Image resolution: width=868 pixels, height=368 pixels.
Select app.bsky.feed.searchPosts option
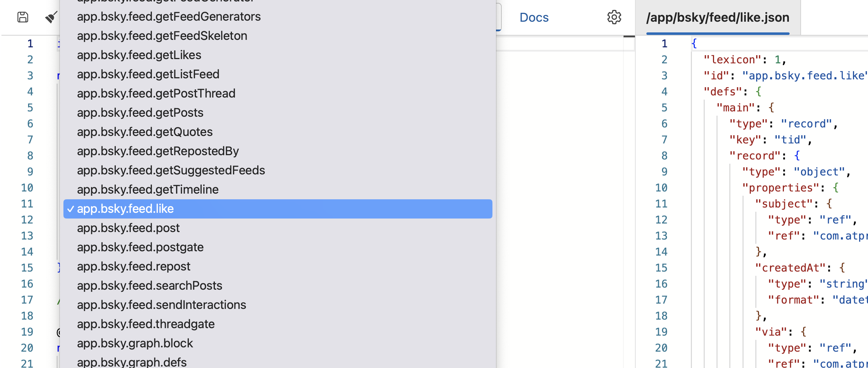click(150, 286)
